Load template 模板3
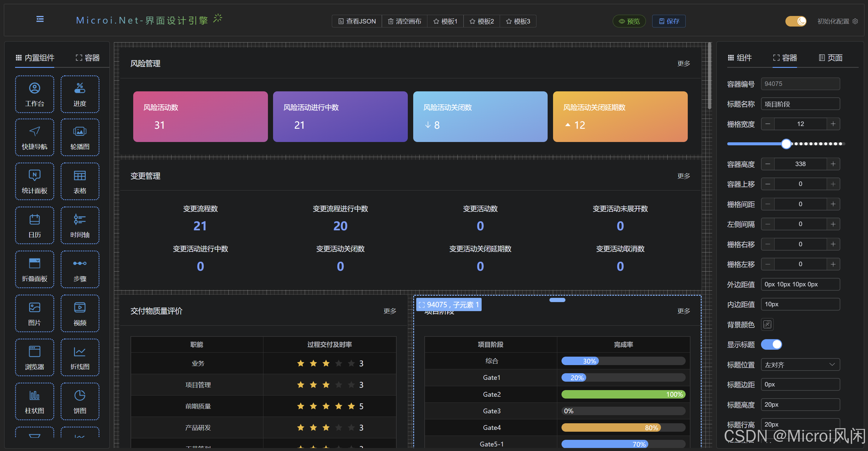868x451 pixels. (x=518, y=21)
